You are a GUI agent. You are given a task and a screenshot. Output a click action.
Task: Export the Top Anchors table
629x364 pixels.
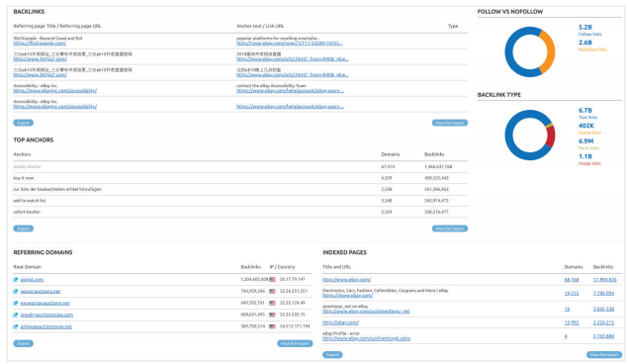tap(24, 228)
